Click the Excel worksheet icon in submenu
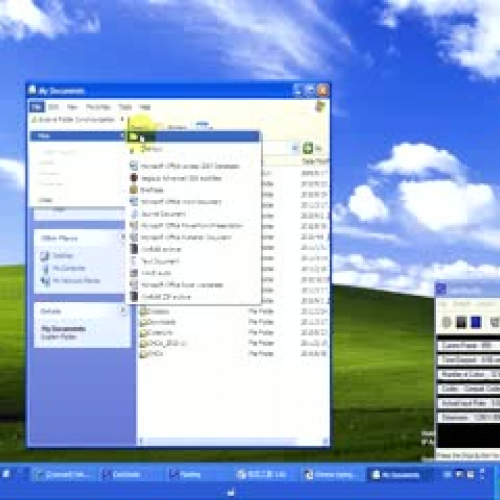The width and height of the screenshot is (500, 500). [134, 285]
